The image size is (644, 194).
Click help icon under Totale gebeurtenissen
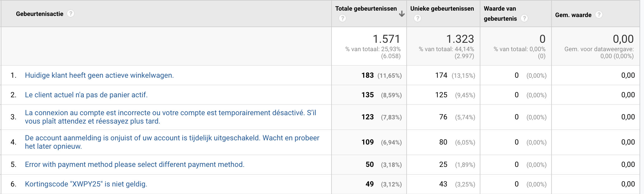click(x=342, y=18)
